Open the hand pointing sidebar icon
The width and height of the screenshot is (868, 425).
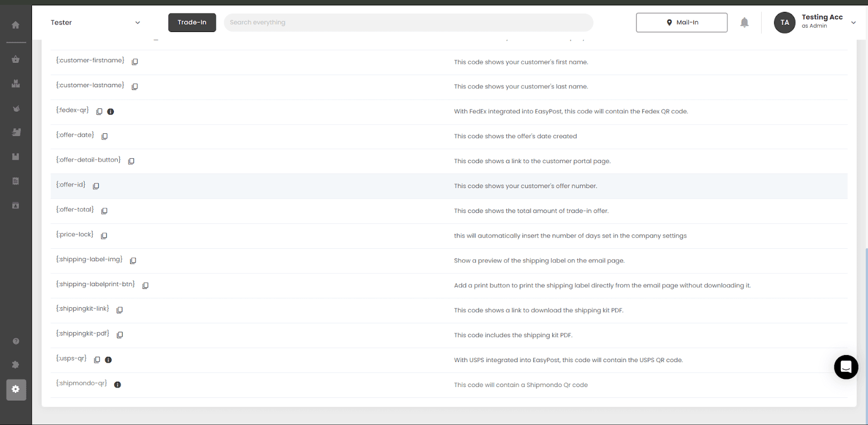point(16,108)
